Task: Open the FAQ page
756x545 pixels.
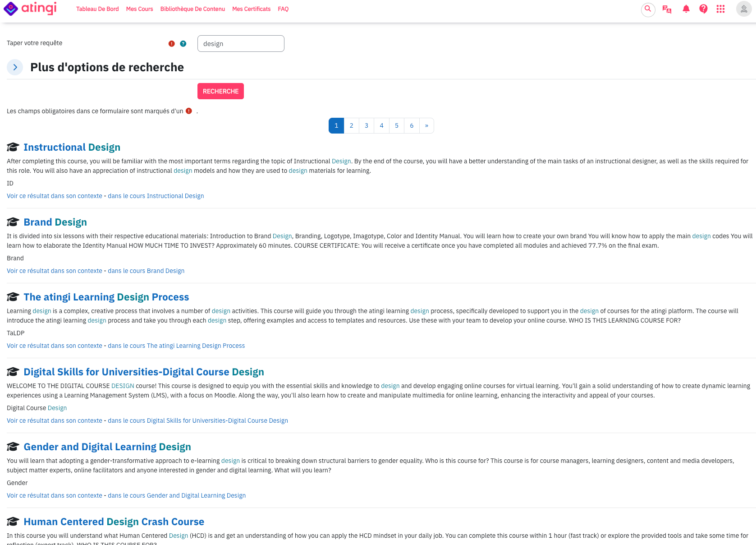Action: [x=283, y=9]
